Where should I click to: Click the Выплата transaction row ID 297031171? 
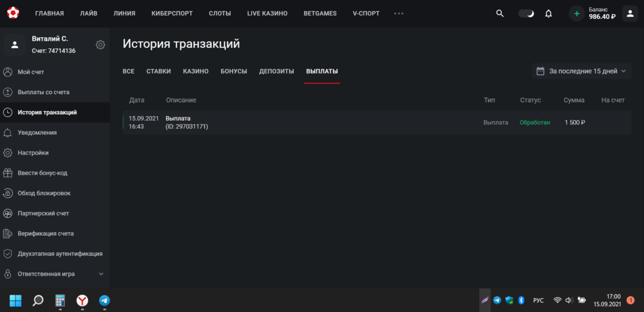[x=377, y=122]
